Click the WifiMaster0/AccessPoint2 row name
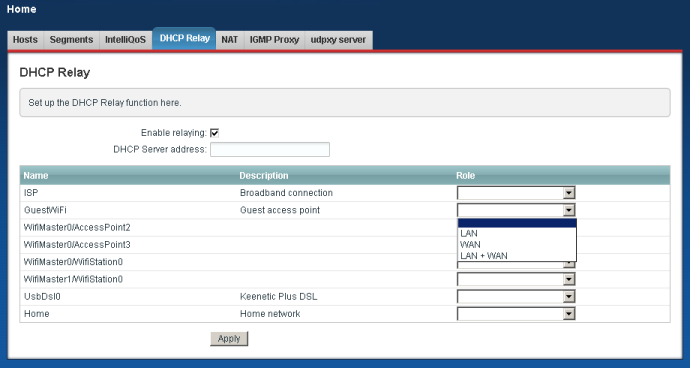 pyautogui.click(x=77, y=228)
